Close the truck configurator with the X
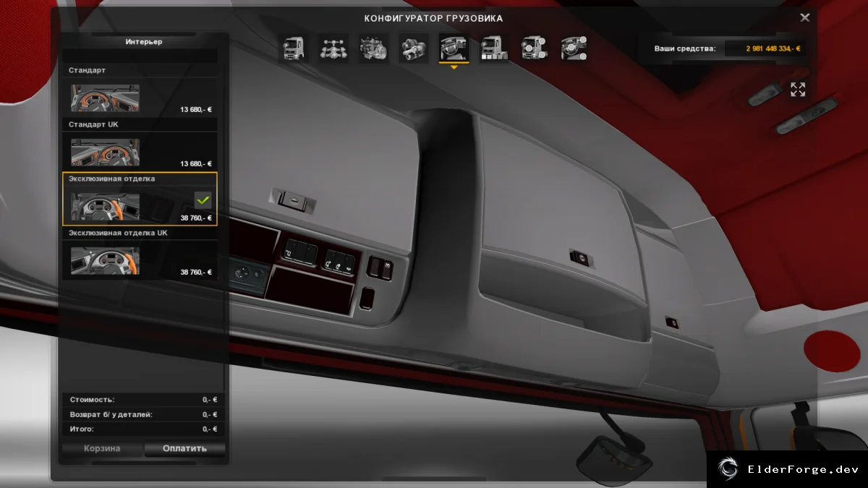Image resolution: width=868 pixels, height=488 pixels. (805, 17)
